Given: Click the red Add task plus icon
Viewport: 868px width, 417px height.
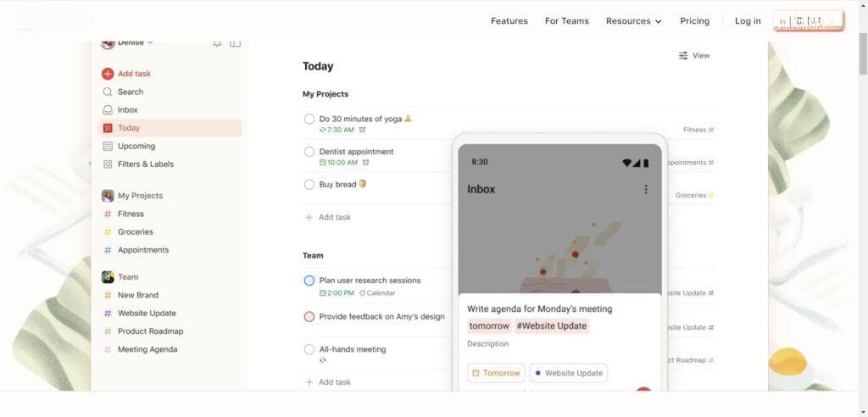Looking at the screenshot, I should click(x=108, y=74).
